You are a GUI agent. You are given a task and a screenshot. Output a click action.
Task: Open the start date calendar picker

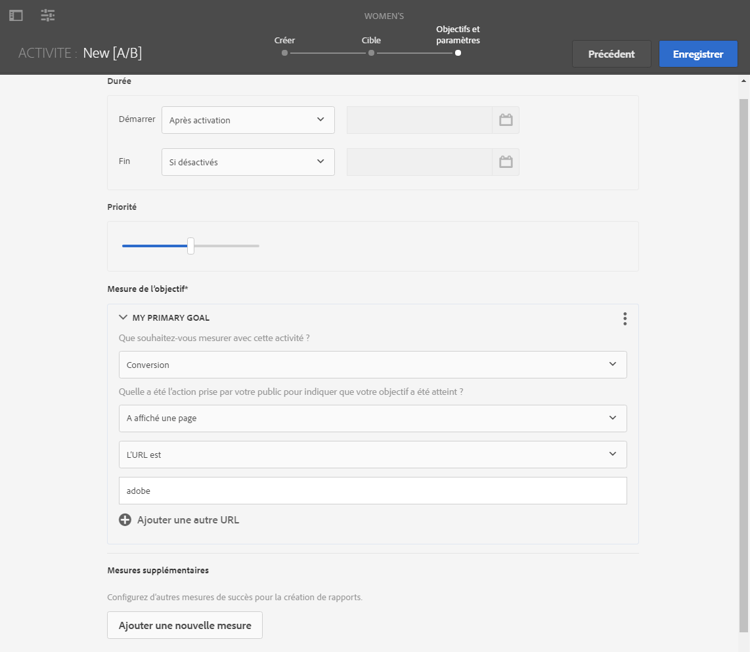506,120
